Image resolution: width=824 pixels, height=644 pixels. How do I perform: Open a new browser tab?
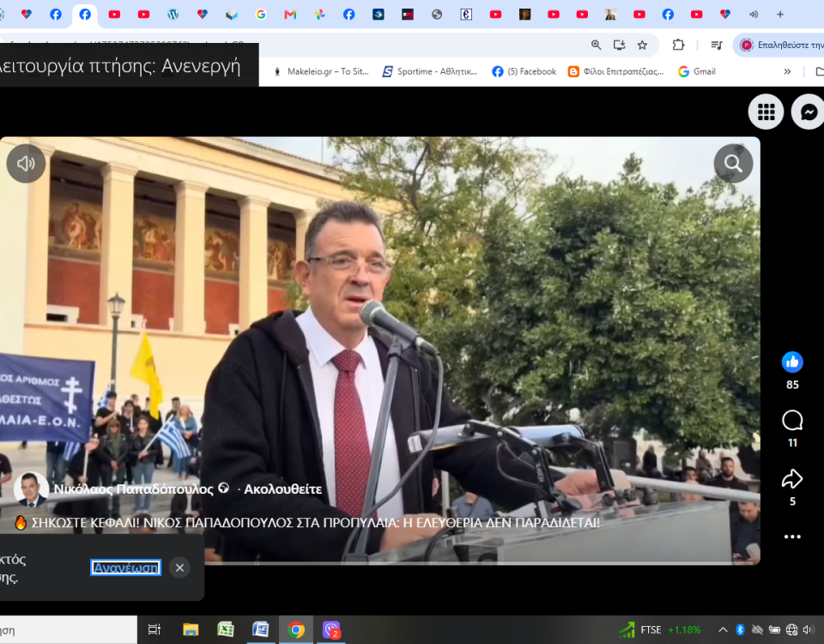pos(780,15)
